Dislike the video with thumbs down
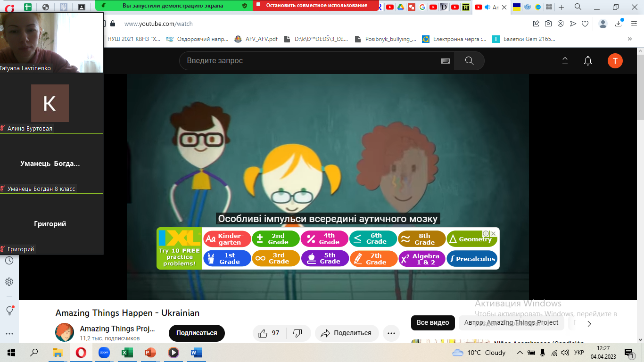Screen dimensions: 644x362 tap(297, 333)
